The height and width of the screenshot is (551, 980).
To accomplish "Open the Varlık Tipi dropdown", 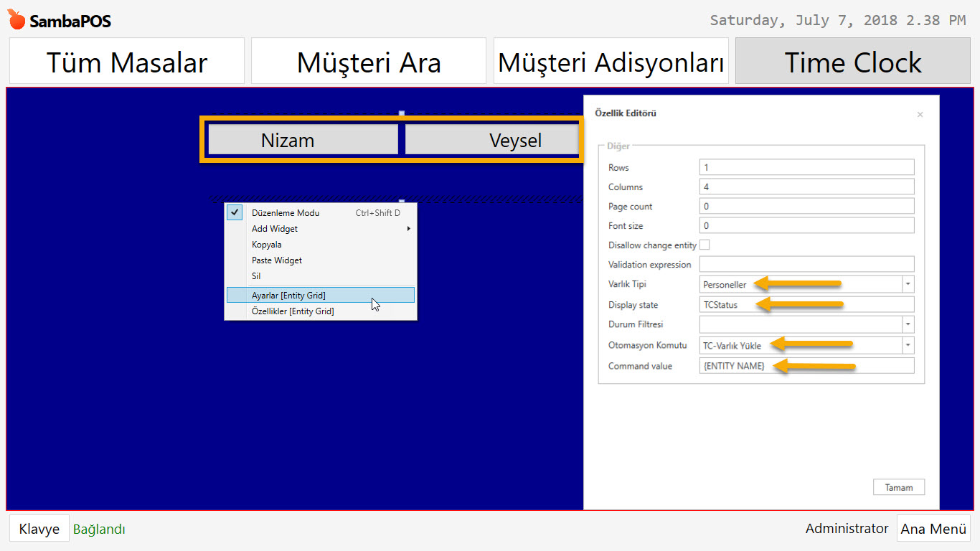I will click(908, 284).
